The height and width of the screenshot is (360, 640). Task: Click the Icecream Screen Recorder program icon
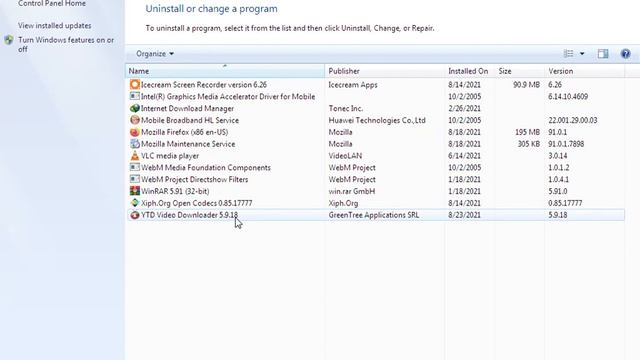(135, 84)
